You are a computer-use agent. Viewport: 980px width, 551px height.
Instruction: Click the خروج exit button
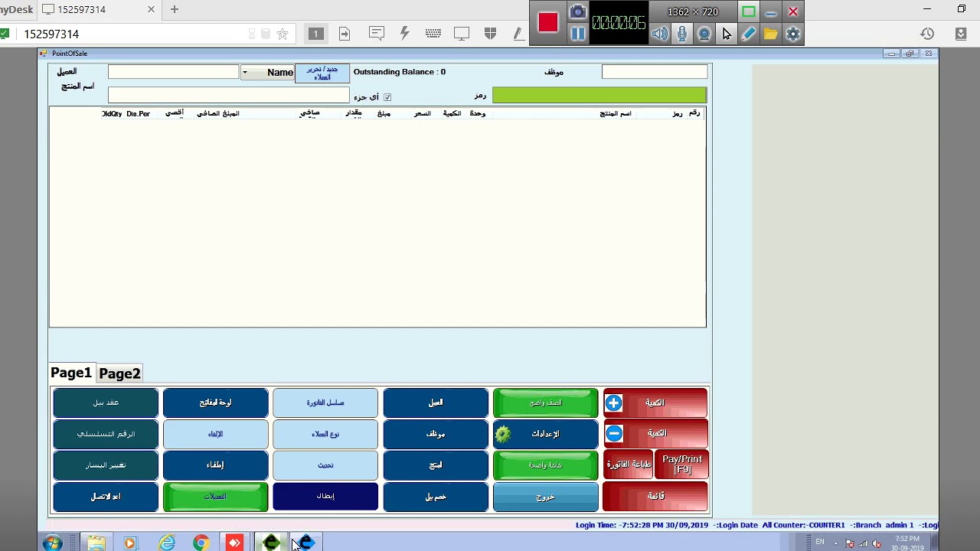click(546, 497)
